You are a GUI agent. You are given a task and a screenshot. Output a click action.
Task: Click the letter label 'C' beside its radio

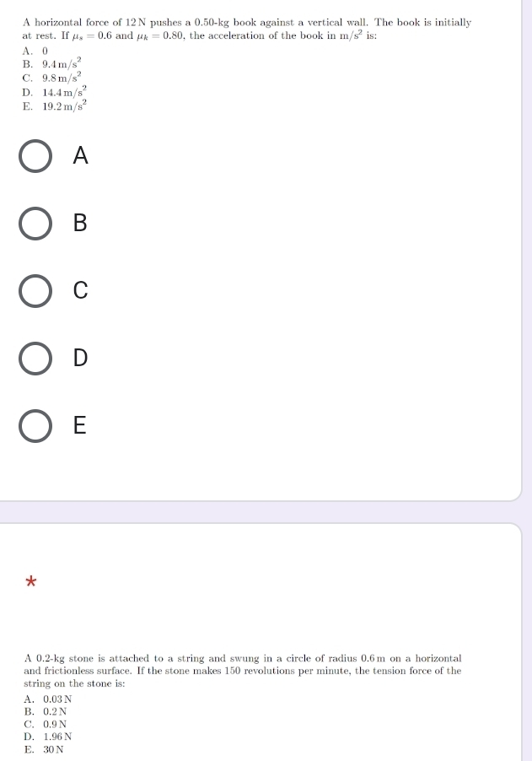coord(80,290)
